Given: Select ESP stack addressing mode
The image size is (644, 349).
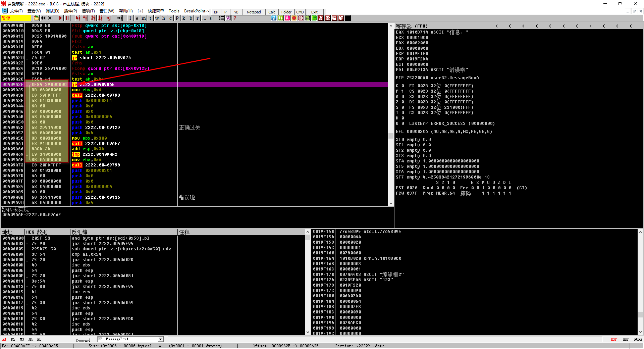Looking at the screenshot, I should coord(614,339).
